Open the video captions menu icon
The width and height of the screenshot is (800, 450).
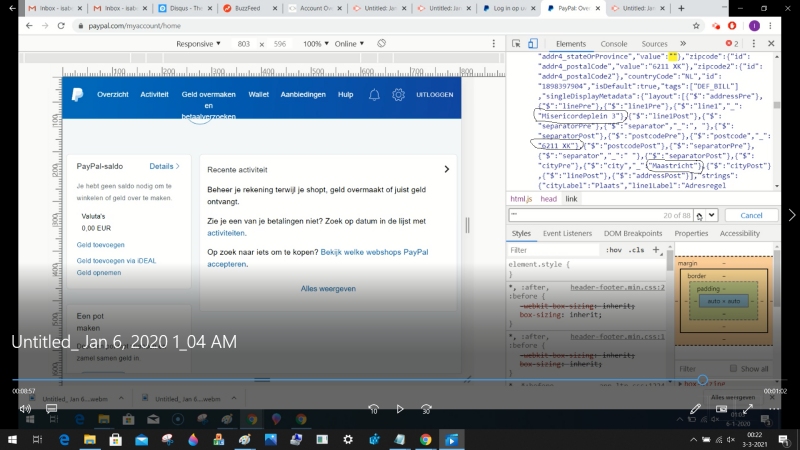click(52, 408)
